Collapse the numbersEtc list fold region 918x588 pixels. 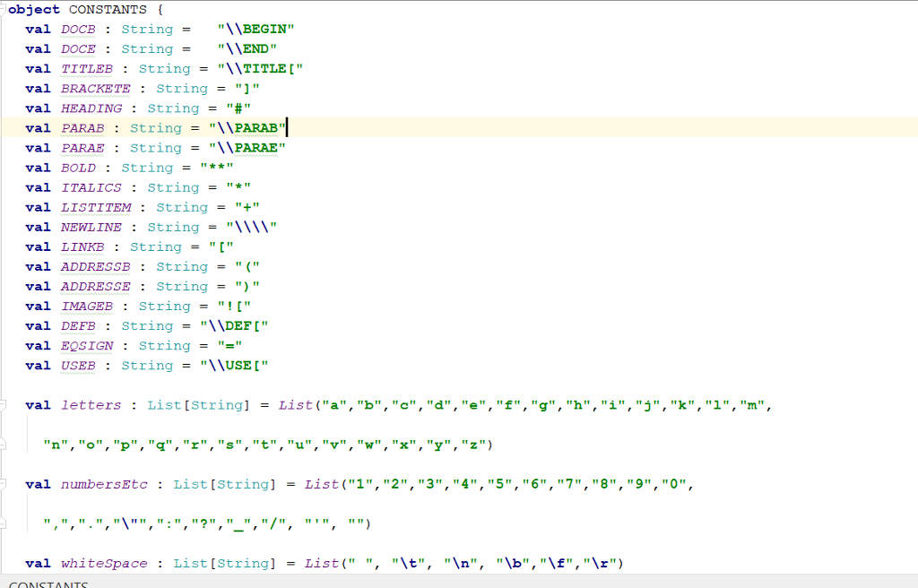4,484
